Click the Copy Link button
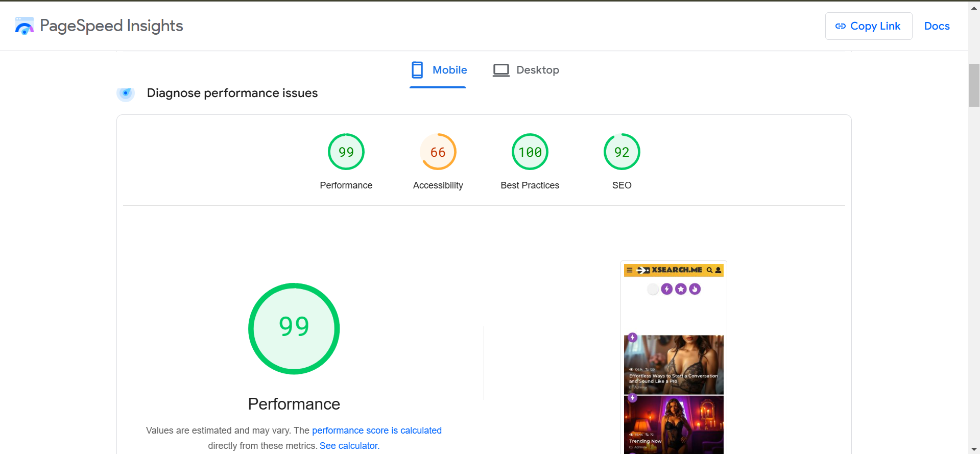The width and height of the screenshot is (980, 454). pos(869,26)
